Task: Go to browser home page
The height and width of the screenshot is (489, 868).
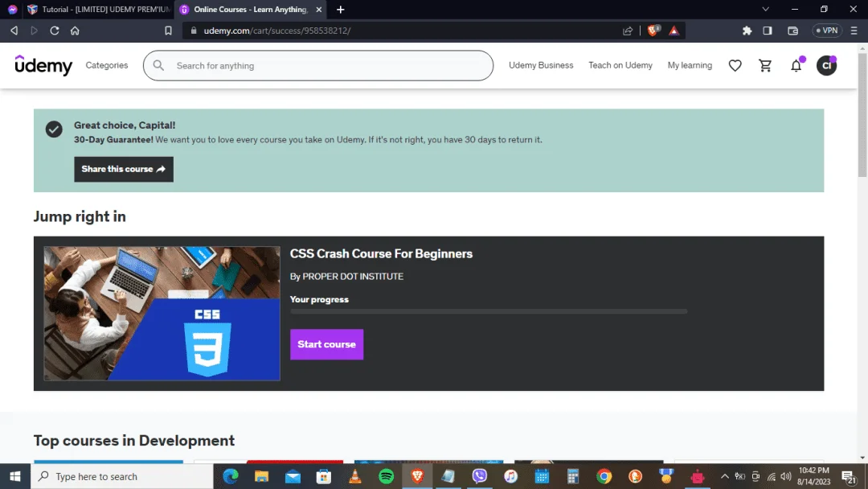Action: click(75, 31)
